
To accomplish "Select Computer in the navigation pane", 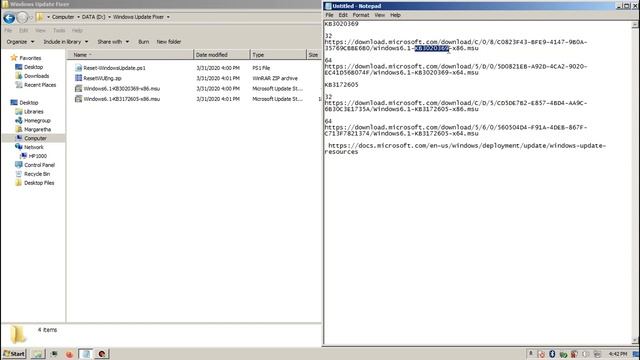I will pyautogui.click(x=35, y=138).
